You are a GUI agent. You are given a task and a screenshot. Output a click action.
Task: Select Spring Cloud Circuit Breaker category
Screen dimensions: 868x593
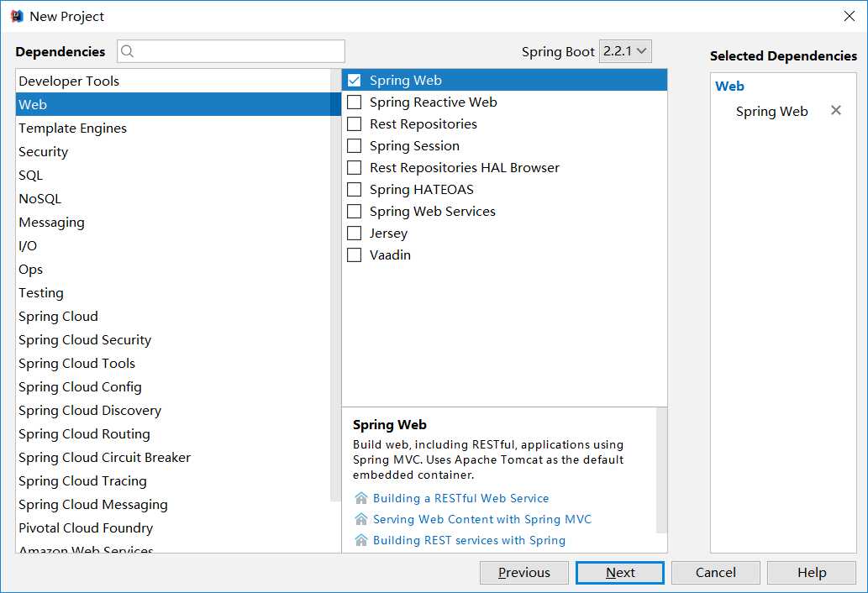[x=173, y=457]
